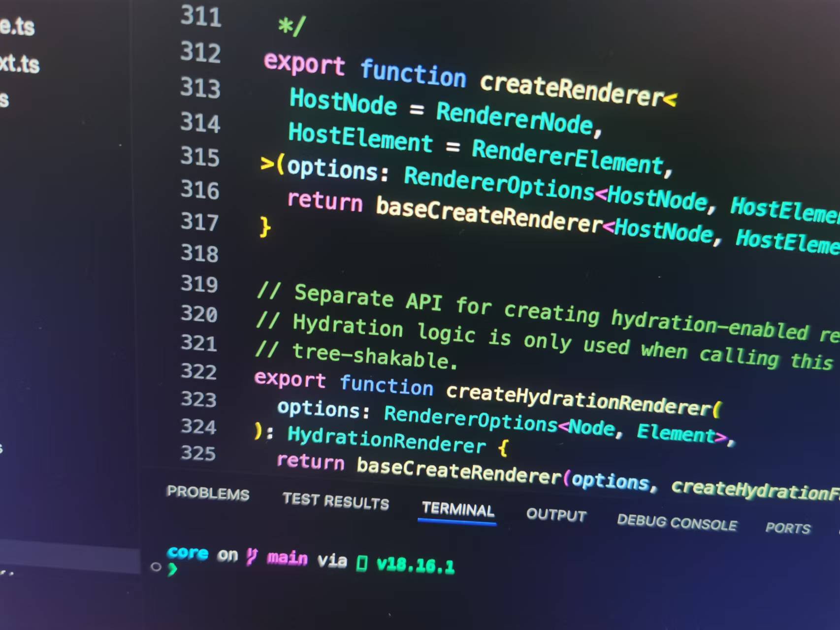Screen dimensions: 840x630
Task: Place cursor on 'RendererNode' in line 313
Action: click(515, 118)
